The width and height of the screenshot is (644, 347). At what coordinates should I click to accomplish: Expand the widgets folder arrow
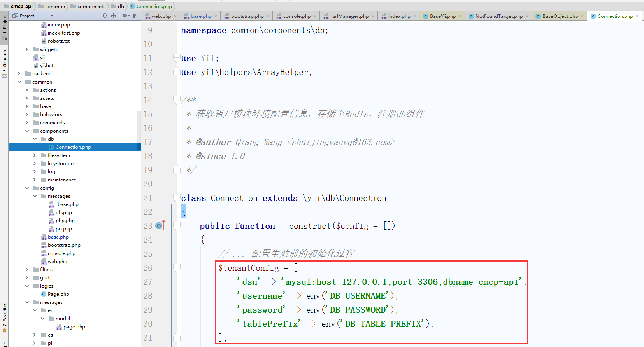pyautogui.click(x=26, y=49)
